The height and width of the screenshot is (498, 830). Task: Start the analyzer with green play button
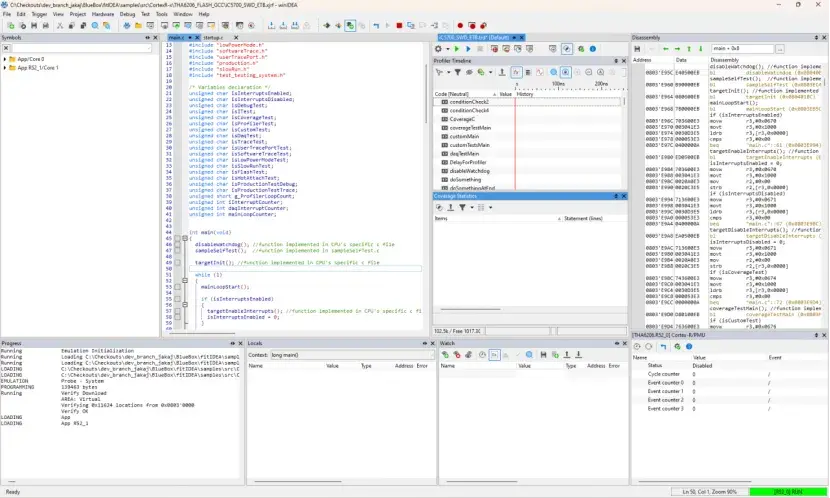pos(455,48)
